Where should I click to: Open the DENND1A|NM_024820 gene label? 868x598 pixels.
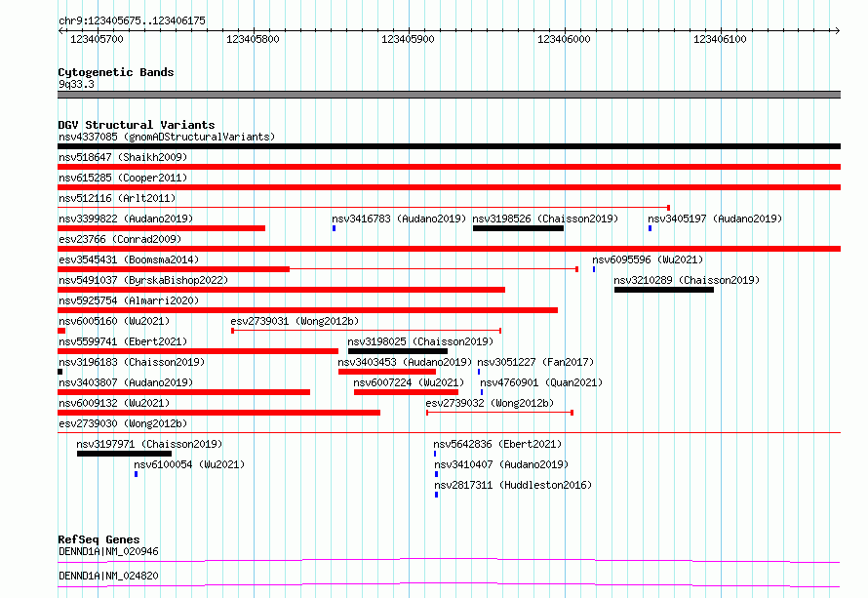click(x=108, y=576)
